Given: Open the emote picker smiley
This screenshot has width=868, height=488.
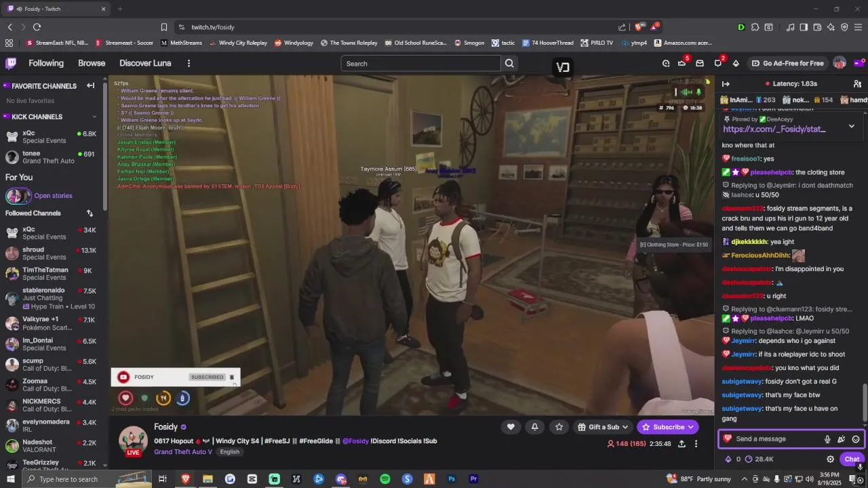Looking at the screenshot, I should [x=856, y=439].
